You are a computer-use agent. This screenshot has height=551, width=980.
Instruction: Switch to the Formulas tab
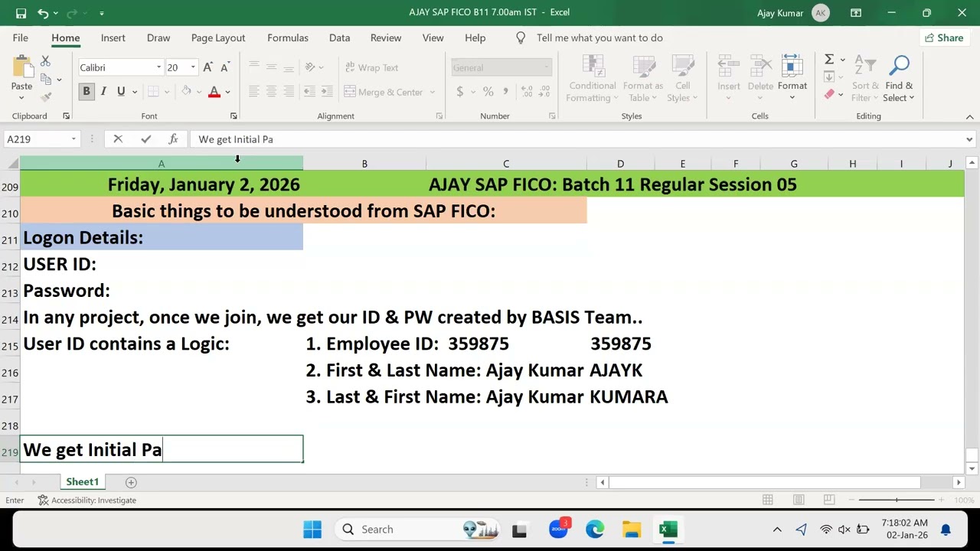point(288,37)
